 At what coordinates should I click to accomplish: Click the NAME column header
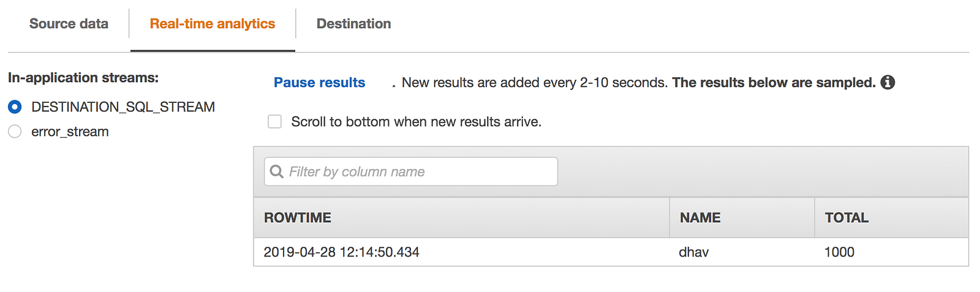[700, 218]
